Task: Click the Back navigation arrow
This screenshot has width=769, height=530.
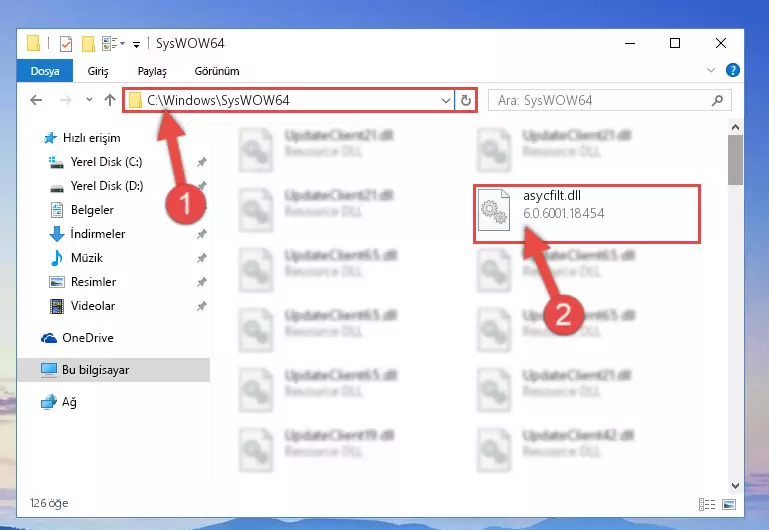Action: click(x=36, y=101)
